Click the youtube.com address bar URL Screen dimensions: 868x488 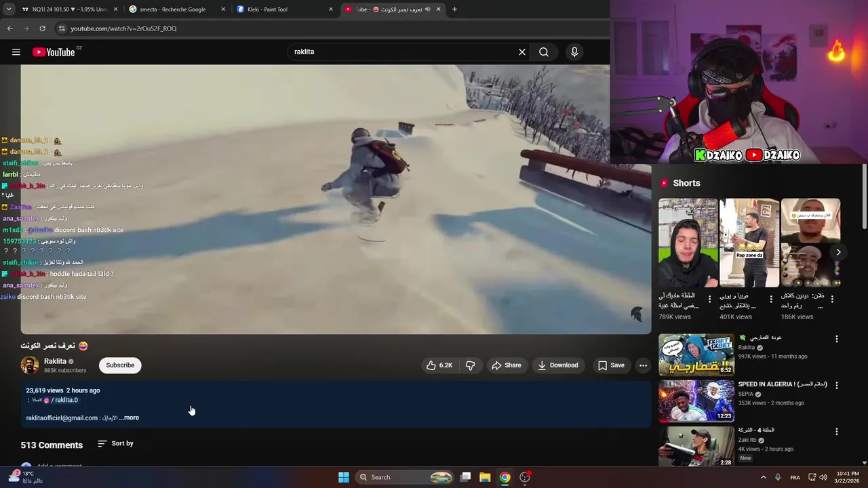[x=123, y=28]
